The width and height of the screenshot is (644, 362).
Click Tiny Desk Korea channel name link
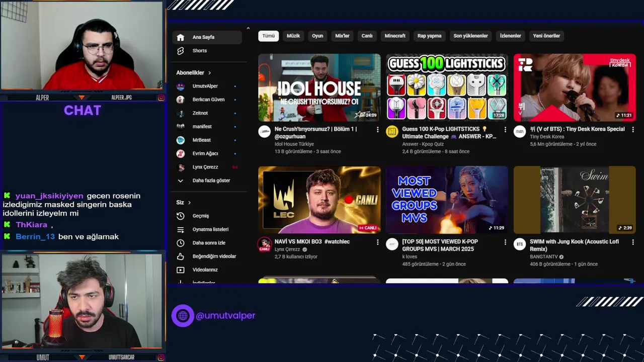547,137
